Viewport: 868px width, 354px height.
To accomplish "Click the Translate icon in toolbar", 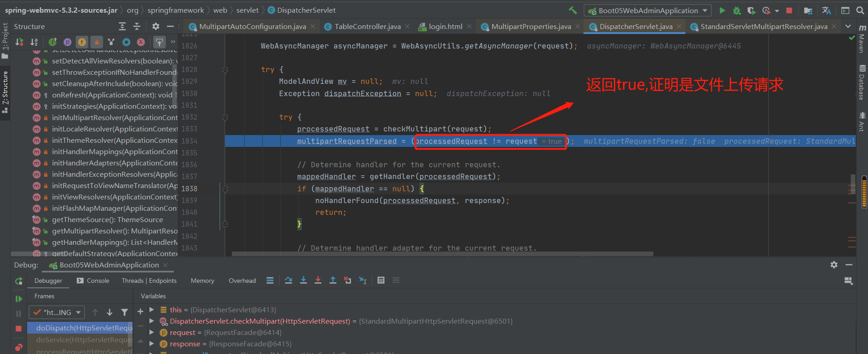I will point(827,10).
